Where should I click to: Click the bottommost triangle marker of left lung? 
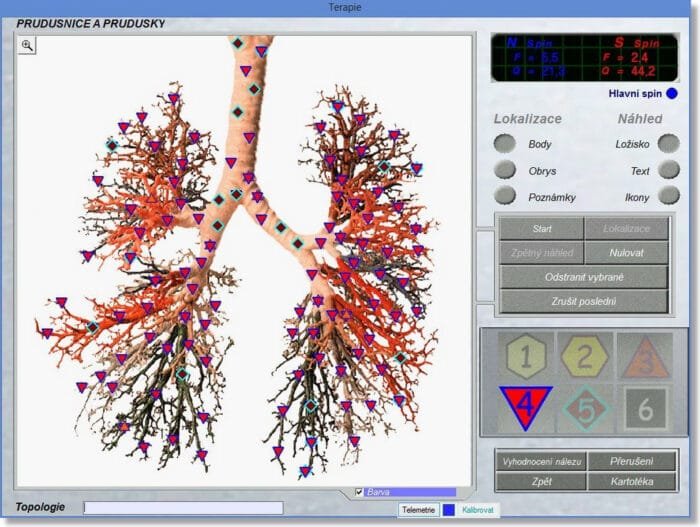coord(305,471)
